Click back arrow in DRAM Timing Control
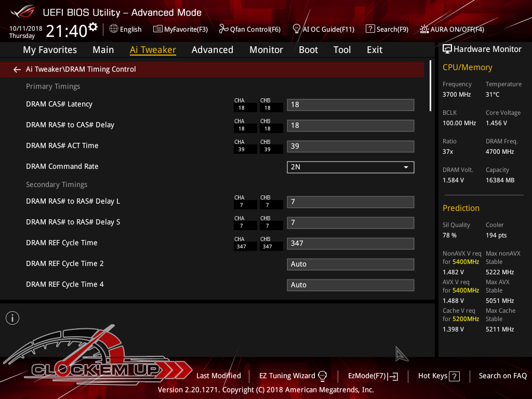Screen dimensions: 532x399 (x=17, y=70)
